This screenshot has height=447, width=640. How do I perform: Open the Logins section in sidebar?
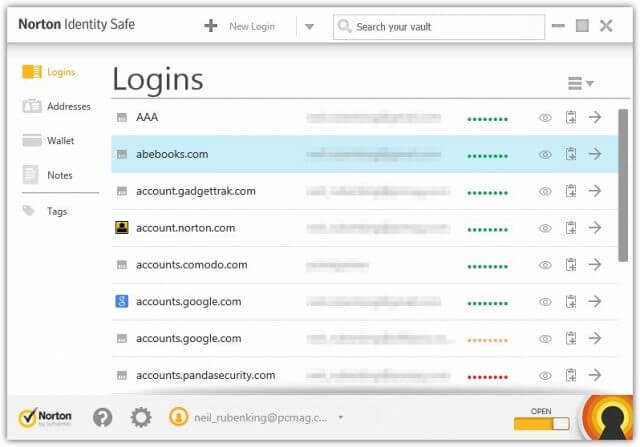click(x=49, y=72)
